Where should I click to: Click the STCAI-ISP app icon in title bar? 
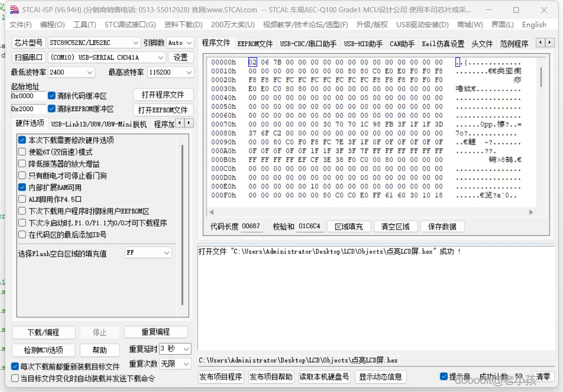tap(14, 9)
